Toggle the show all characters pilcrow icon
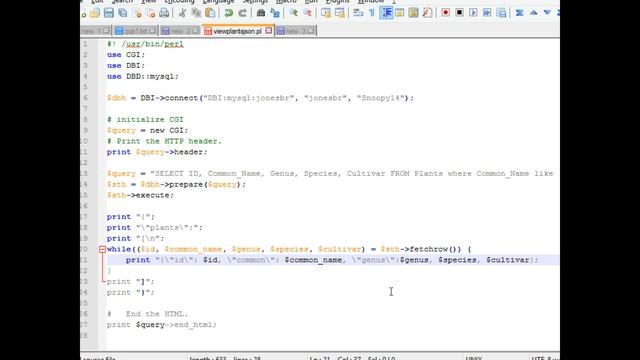 click(372, 13)
